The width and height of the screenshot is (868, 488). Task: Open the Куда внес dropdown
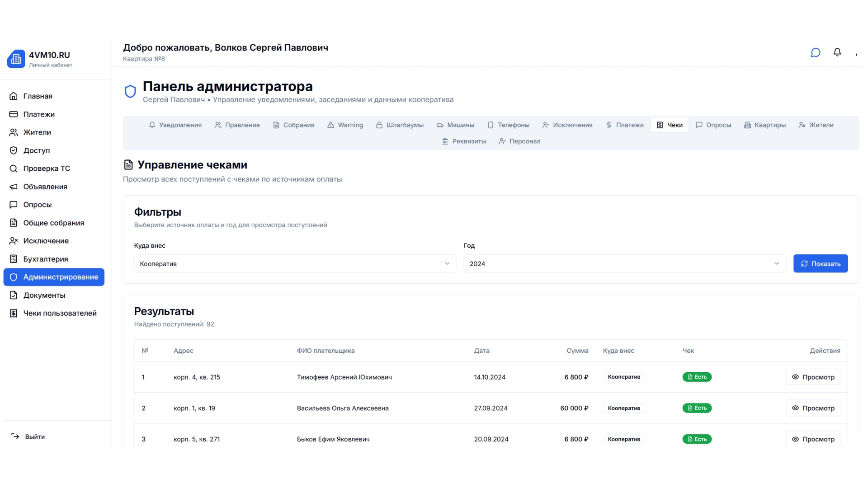tap(295, 263)
